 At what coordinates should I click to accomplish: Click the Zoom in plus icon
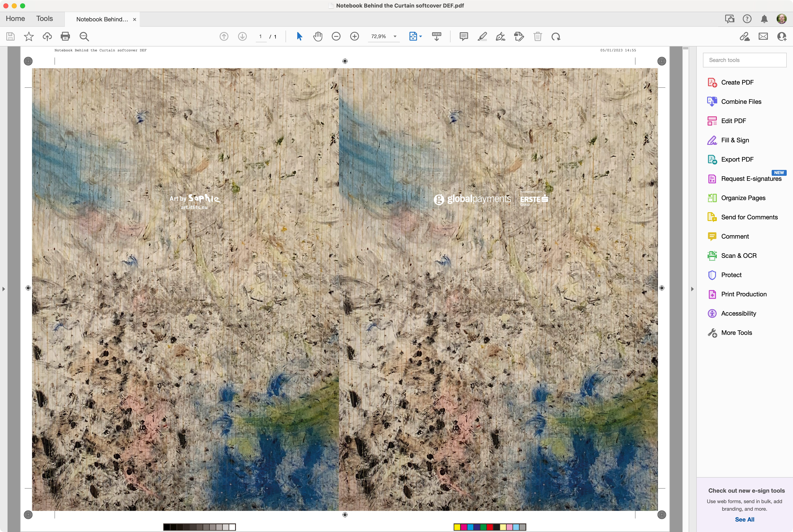click(354, 36)
